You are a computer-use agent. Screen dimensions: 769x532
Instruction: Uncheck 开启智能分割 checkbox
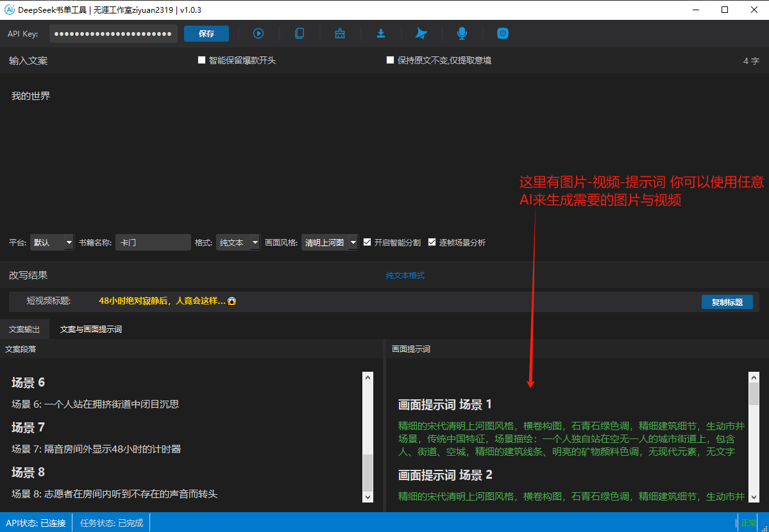click(368, 242)
